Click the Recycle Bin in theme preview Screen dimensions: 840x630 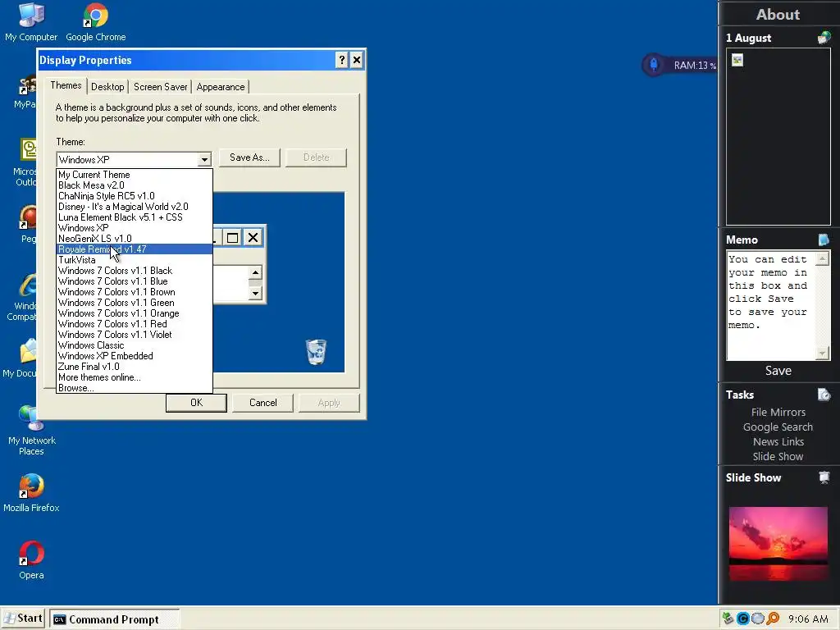(316, 352)
